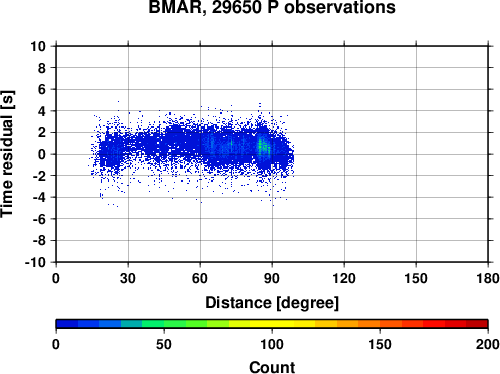Viewport: 500px width, 374px height.
Task: Click the -10 tick label on residual axis
Action: [x=35, y=262]
